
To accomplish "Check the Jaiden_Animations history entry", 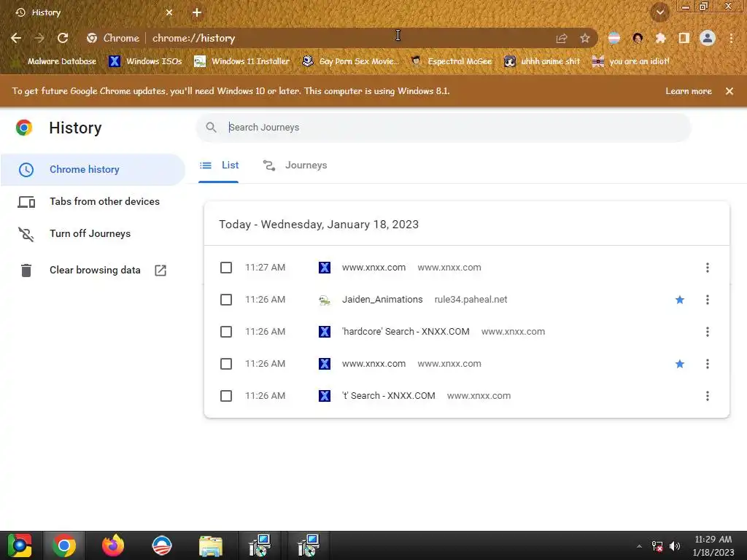I will [226, 300].
